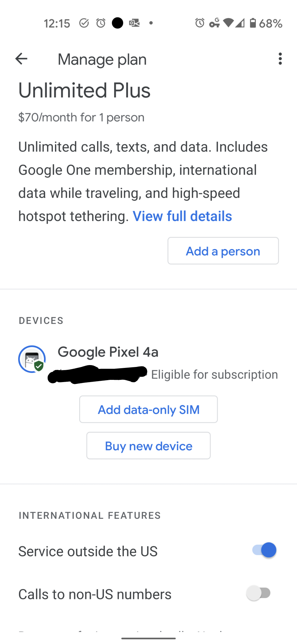Select the Google Pixel 4a device name
The height and width of the screenshot is (644, 297).
(108, 352)
